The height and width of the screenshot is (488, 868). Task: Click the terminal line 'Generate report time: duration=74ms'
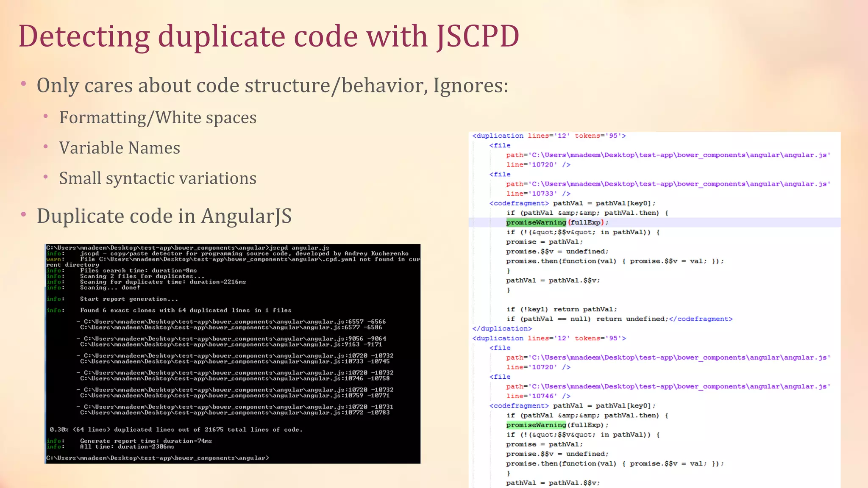(146, 441)
